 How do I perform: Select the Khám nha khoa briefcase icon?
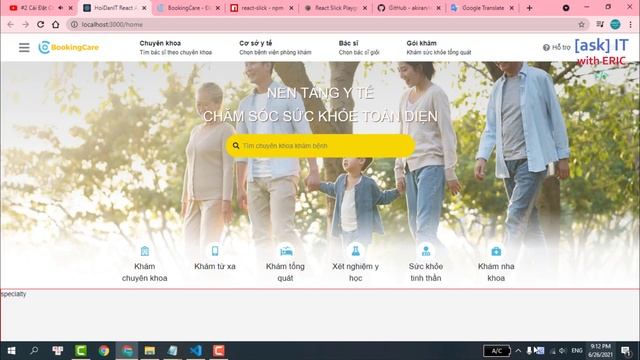coord(496,251)
